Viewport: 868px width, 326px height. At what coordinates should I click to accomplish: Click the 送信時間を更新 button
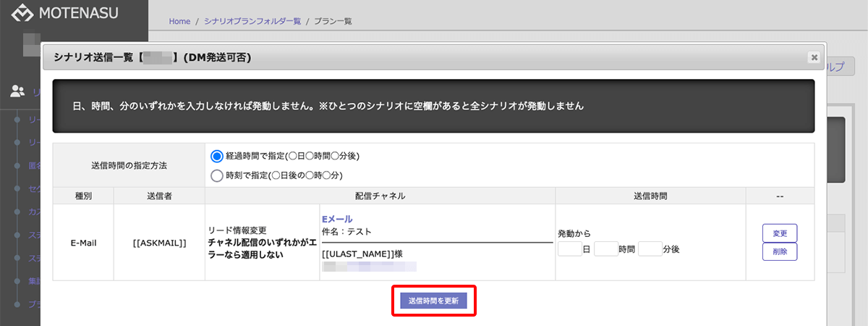pyautogui.click(x=434, y=300)
